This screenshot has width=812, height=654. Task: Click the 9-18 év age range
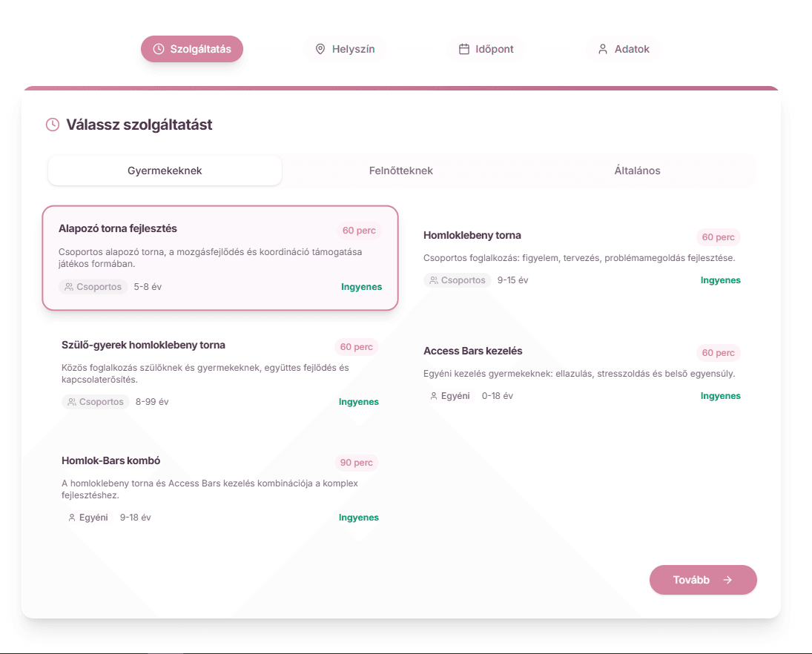(135, 518)
